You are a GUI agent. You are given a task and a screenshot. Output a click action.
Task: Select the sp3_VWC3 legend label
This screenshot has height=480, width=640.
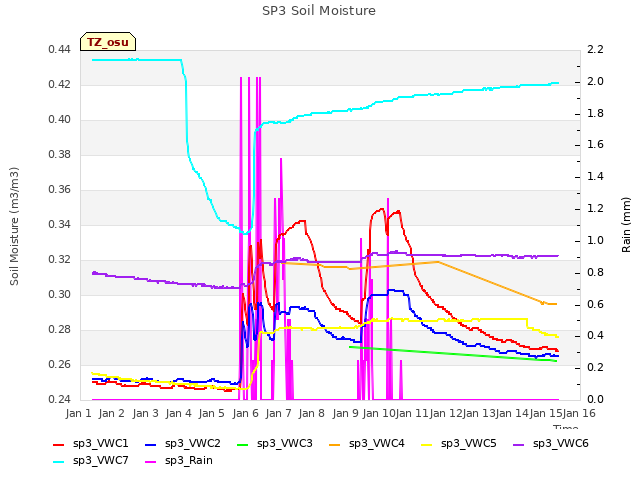[284, 444]
